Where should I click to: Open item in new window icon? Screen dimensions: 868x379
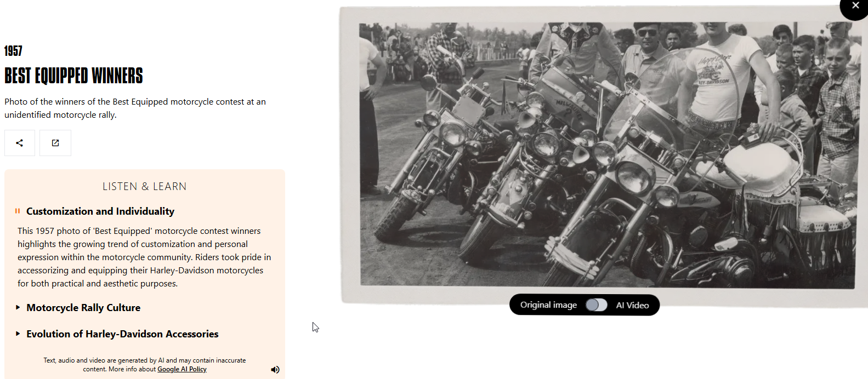coord(55,143)
